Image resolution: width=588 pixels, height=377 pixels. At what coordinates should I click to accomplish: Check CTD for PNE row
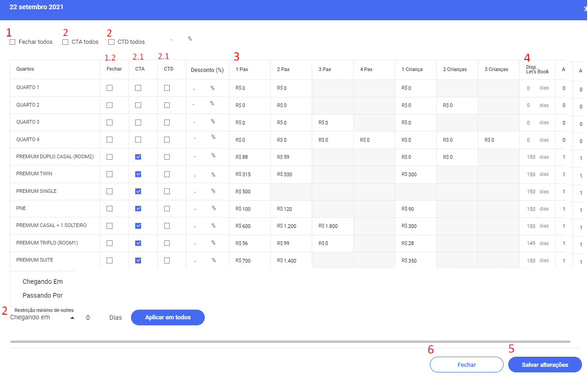click(167, 209)
